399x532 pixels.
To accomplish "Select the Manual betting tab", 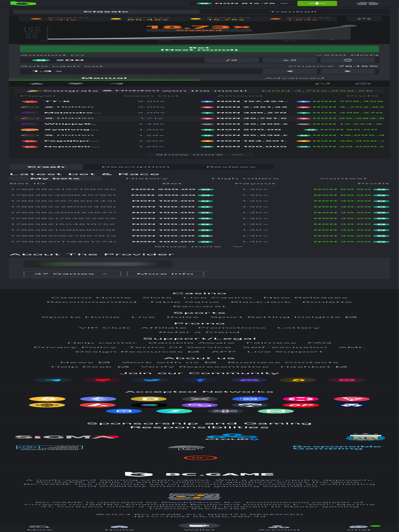I will point(104,78).
